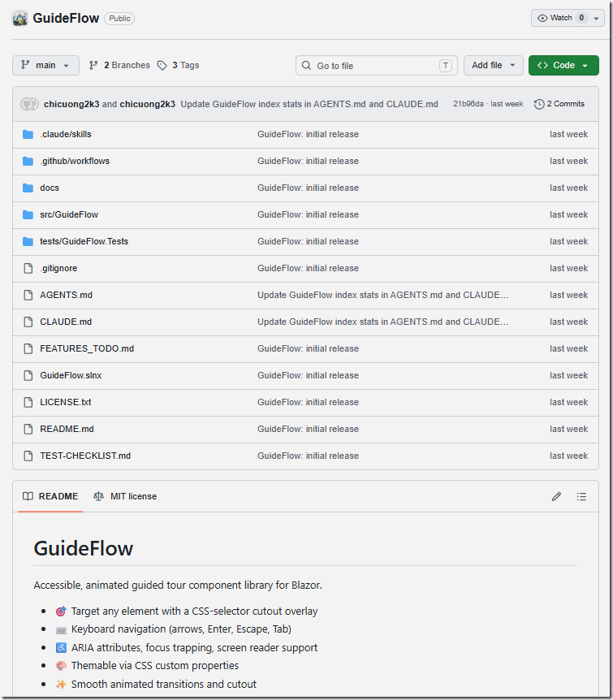
Task: Open latest commit message in header bar
Action: pyautogui.click(x=309, y=104)
